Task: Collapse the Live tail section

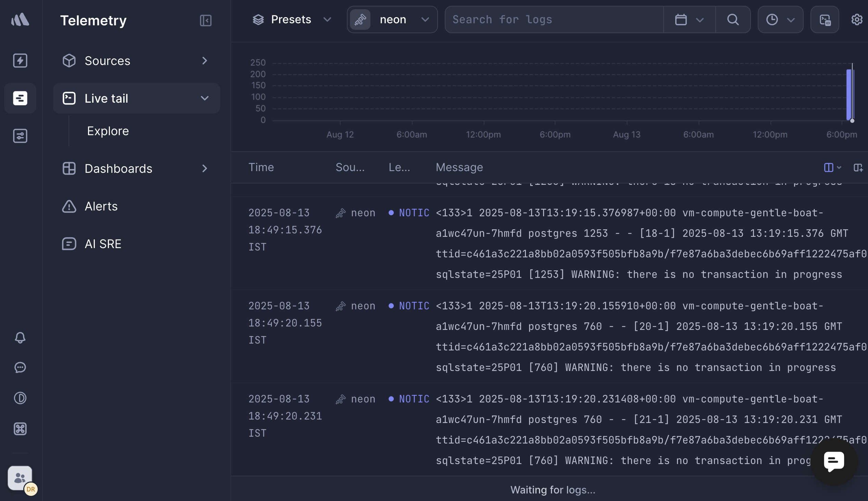Action: click(x=205, y=98)
